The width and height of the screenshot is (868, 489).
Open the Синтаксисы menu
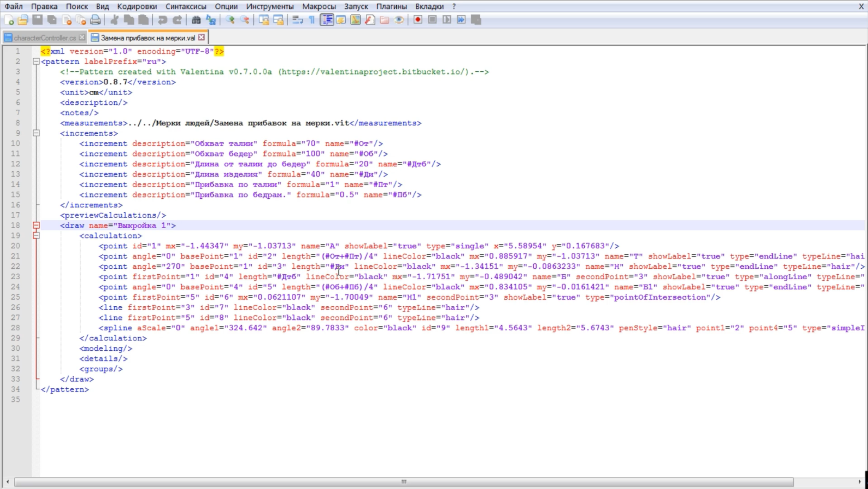pyautogui.click(x=186, y=6)
